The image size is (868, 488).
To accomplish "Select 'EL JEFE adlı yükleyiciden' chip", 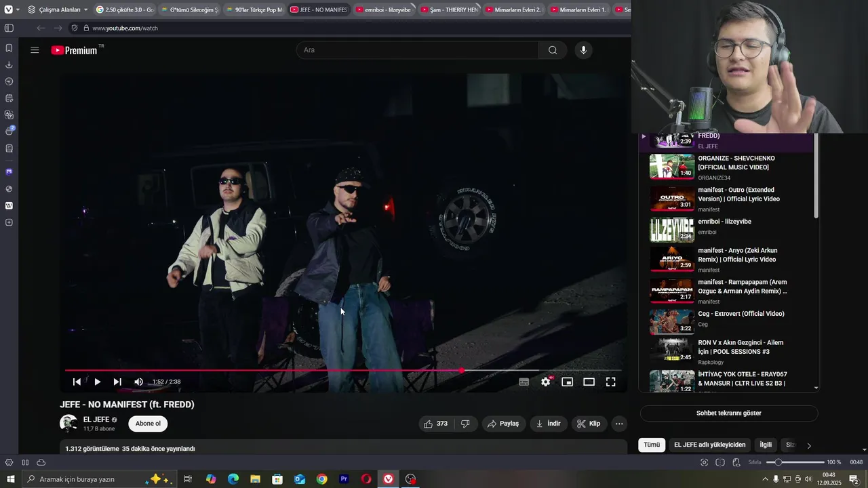I will point(710,445).
